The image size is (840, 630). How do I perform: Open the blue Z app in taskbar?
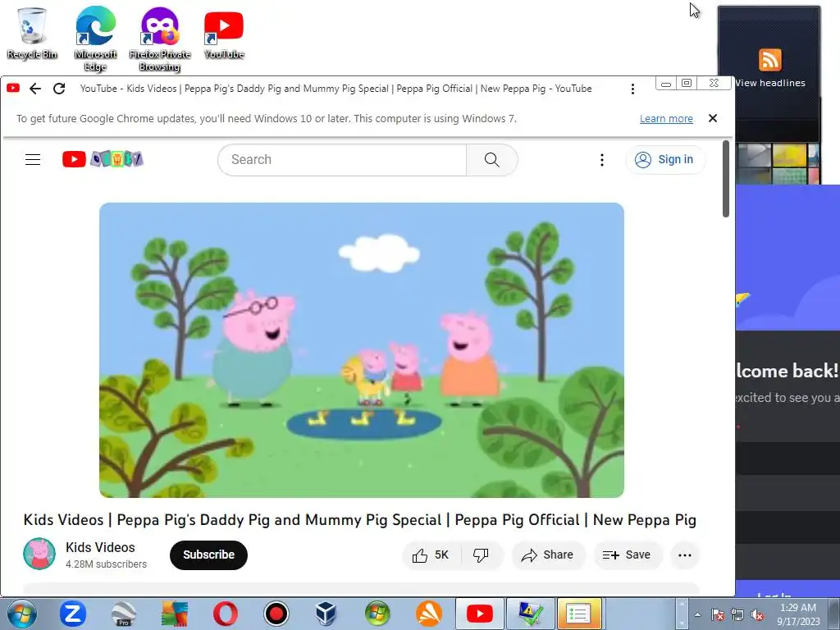pos(73,614)
